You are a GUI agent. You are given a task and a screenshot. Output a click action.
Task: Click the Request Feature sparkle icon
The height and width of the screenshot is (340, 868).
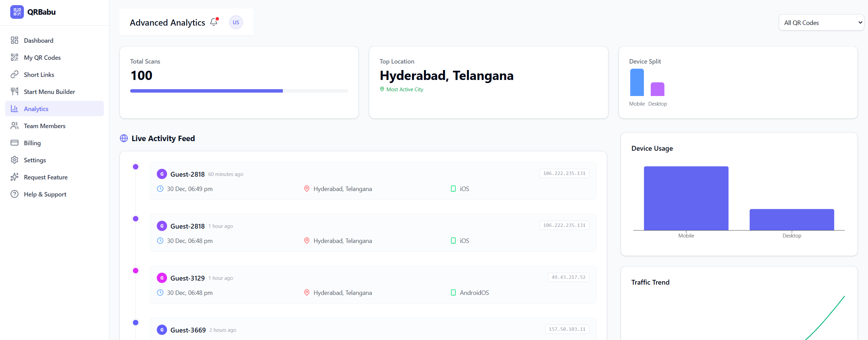click(x=14, y=177)
